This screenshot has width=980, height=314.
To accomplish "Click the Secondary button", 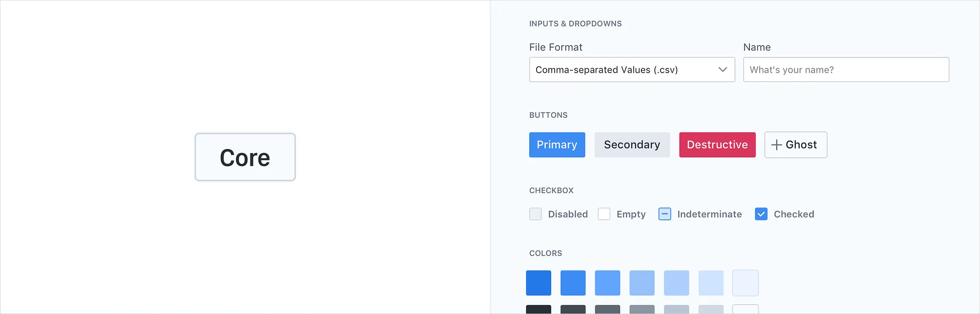I will pos(632,145).
